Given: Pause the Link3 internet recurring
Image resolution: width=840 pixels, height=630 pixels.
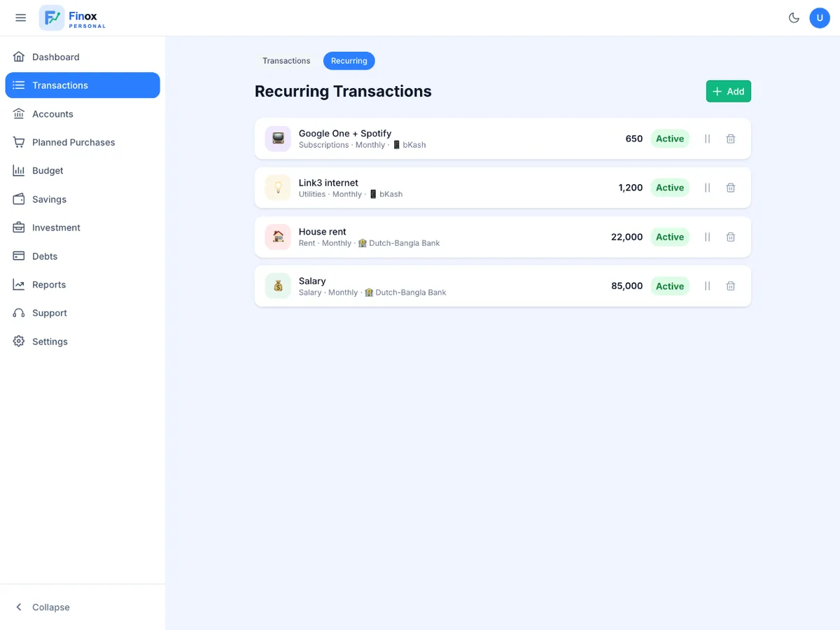Looking at the screenshot, I should point(707,188).
